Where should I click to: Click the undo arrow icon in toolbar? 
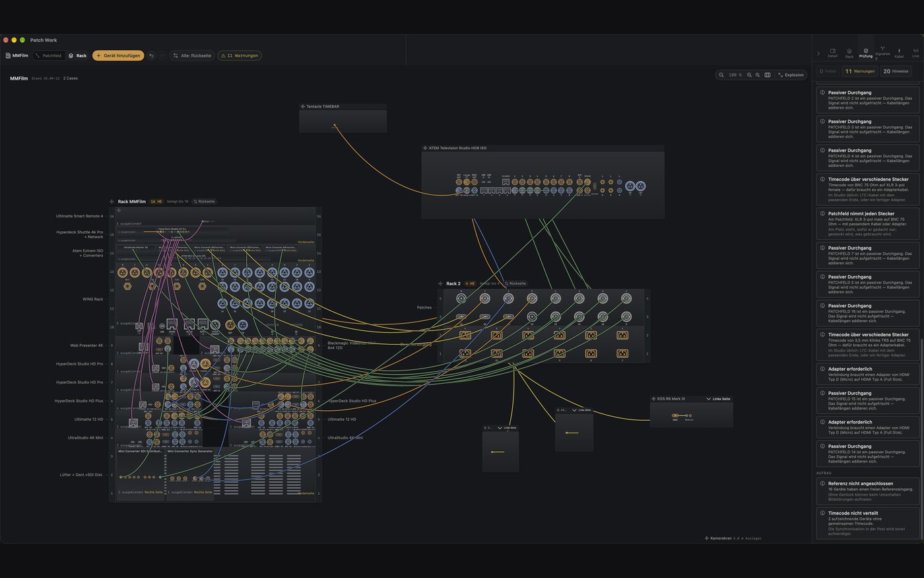[x=151, y=55]
